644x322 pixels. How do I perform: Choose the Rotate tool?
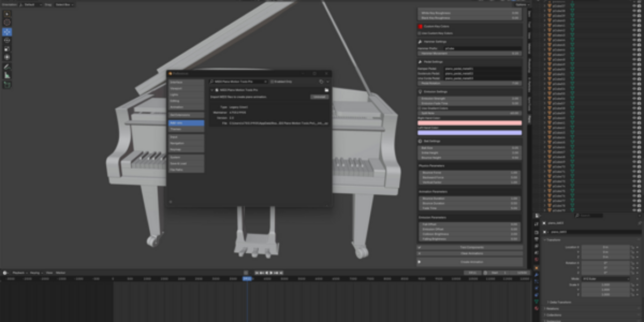[x=8, y=40]
